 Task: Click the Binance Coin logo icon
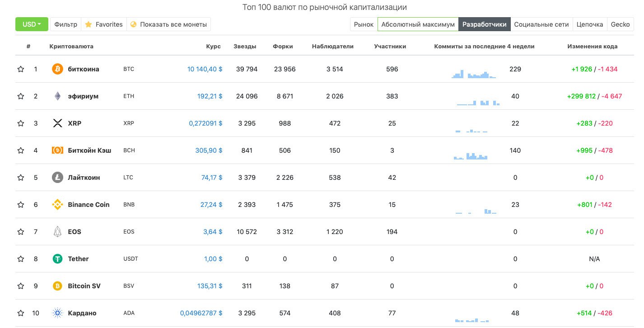click(x=57, y=205)
